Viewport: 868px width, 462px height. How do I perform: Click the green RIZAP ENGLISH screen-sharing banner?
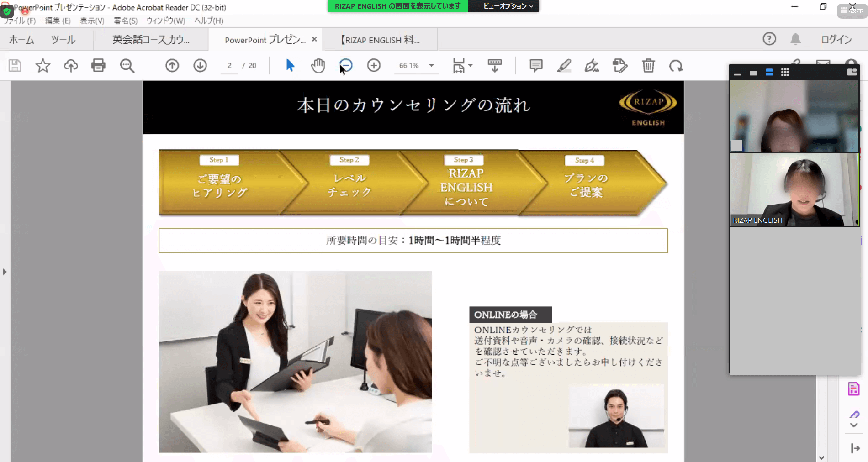click(x=397, y=6)
